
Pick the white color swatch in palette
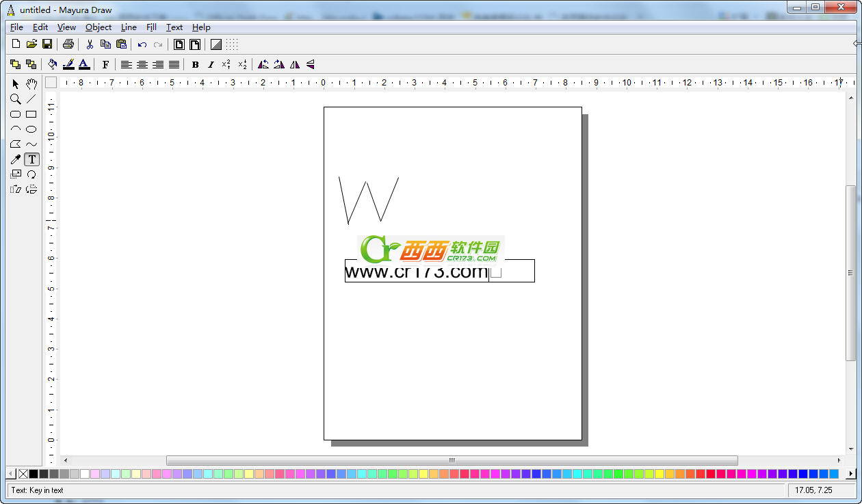click(85, 474)
